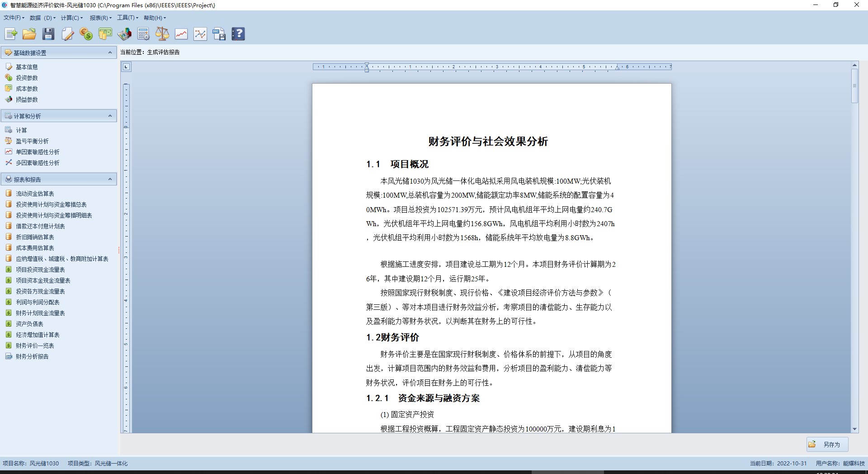
Task: Click the euro-dollar coins toolbar icon
Action: click(x=86, y=34)
